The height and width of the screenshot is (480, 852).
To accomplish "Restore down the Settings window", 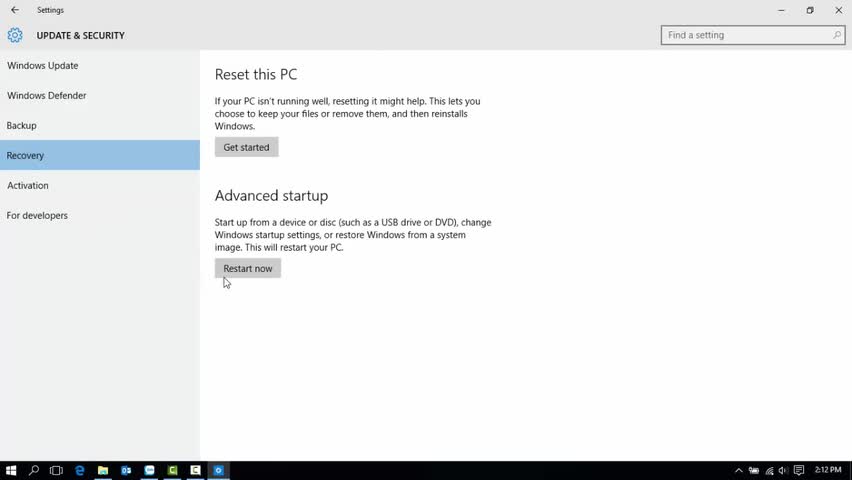I will tap(810, 10).
